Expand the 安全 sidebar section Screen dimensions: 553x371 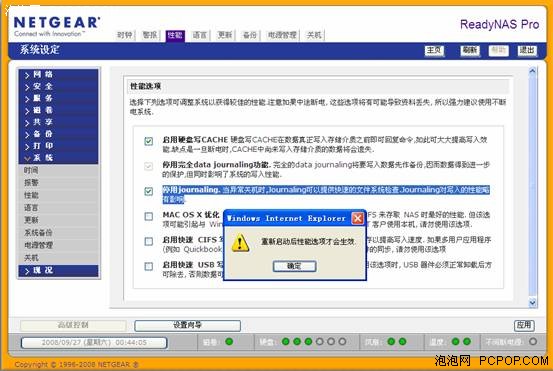[x=59, y=86]
